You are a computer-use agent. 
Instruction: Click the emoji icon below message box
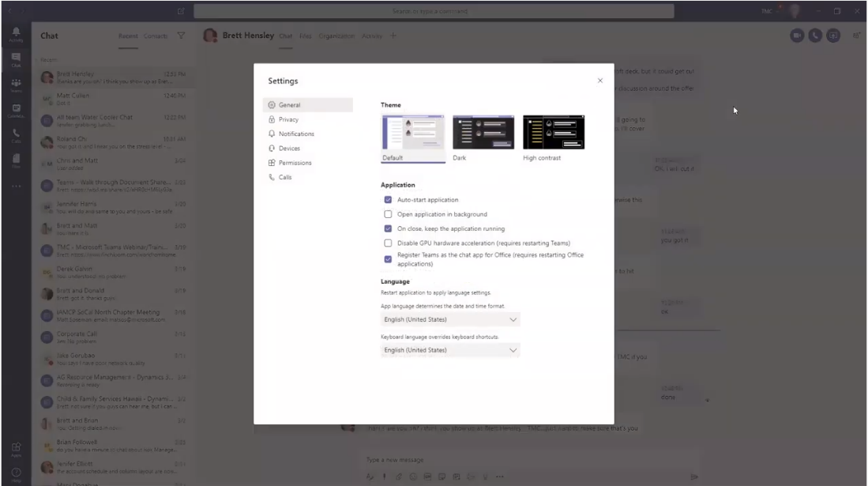click(413, 477)
